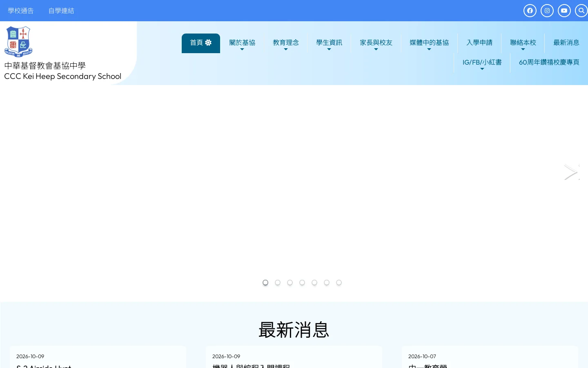Open the 自學連結 link in top bar
588x368 pixels.
[x=61, y=11]
